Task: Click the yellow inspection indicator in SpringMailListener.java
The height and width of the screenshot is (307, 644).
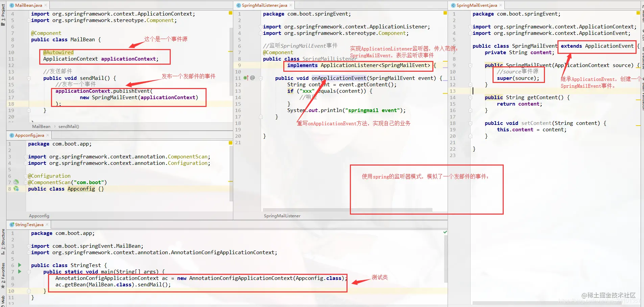Action: click(445, 13)
